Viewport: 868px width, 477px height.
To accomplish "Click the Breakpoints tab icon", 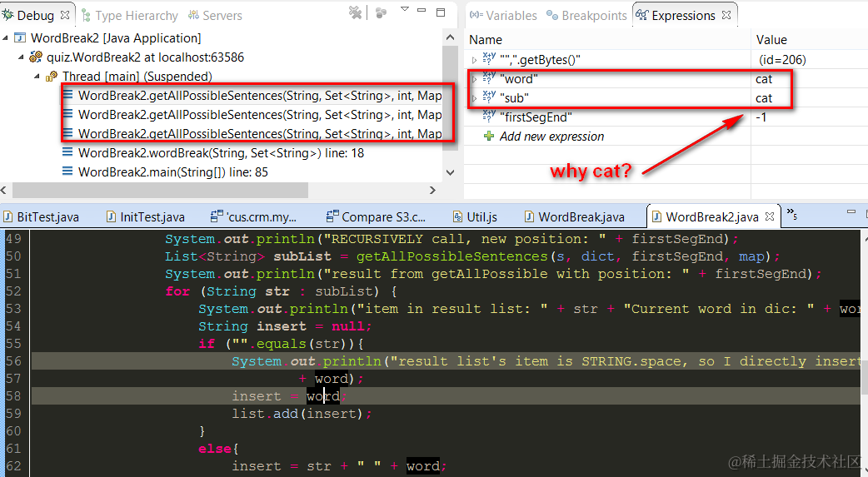I will (x=552, y=15).
